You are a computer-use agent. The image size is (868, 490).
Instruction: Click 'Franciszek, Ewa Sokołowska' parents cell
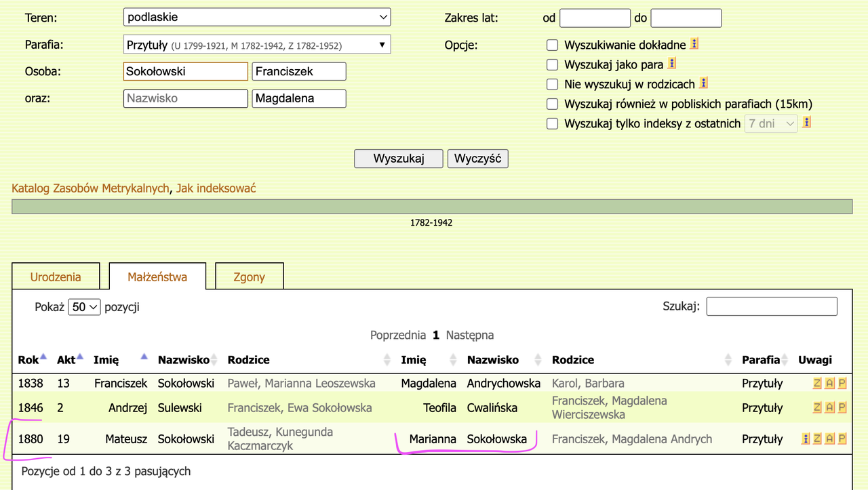pos(300,407)
